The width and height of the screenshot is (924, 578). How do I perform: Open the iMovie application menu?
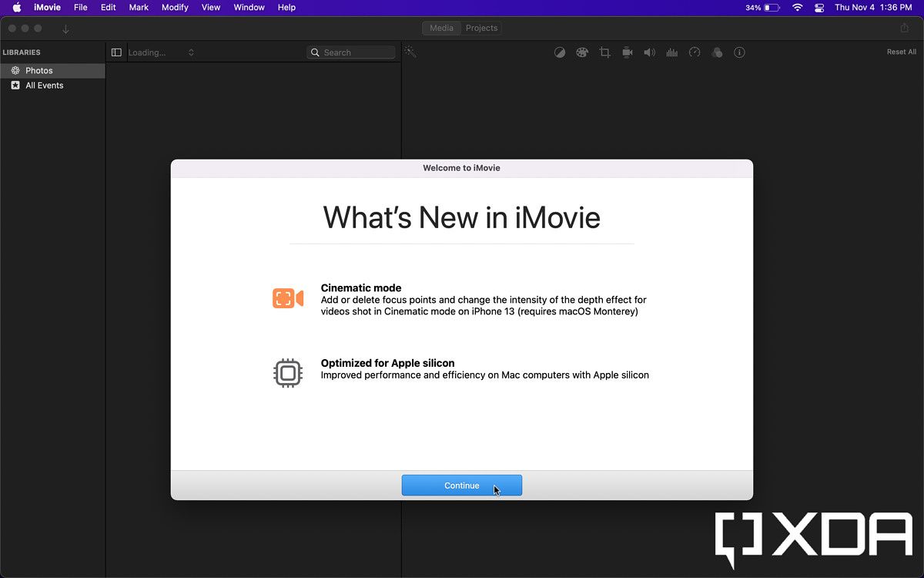[47, 8]
